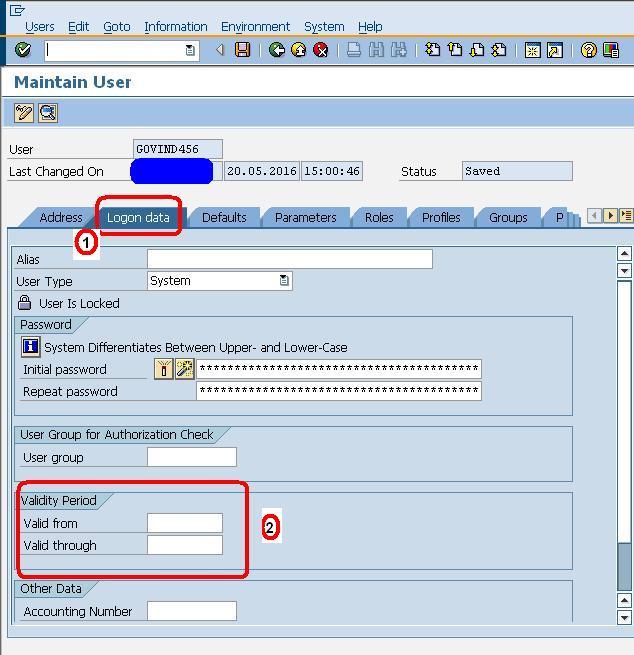Click the Initial password field
This screenshot has width=634, height=655.
coord(339,369)
